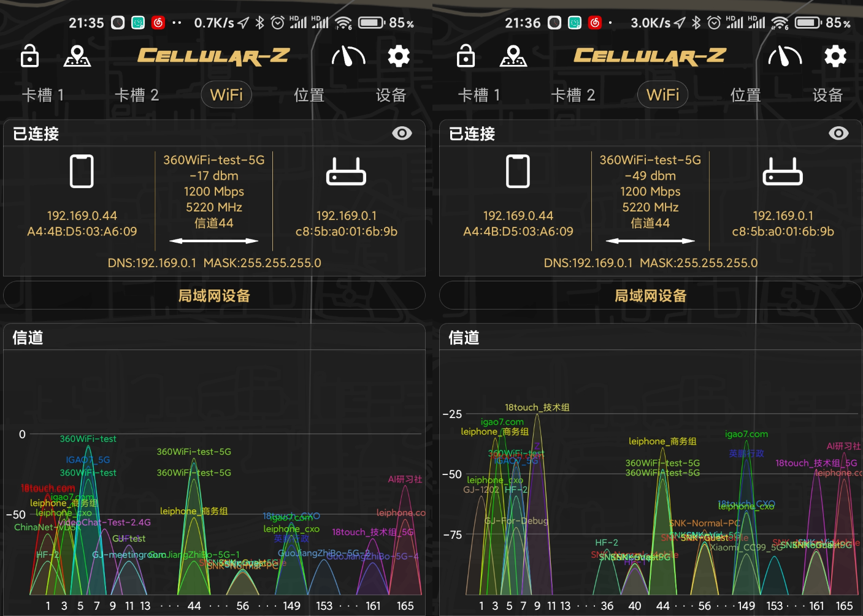Open the 位置 tab in left screenshot
Viewport: 863px width, 616px height.
309,95
